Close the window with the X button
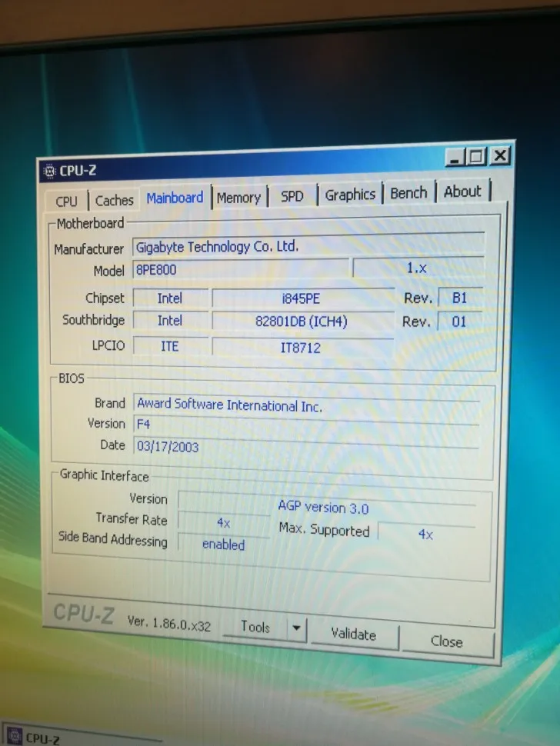 tap(500, 155)
